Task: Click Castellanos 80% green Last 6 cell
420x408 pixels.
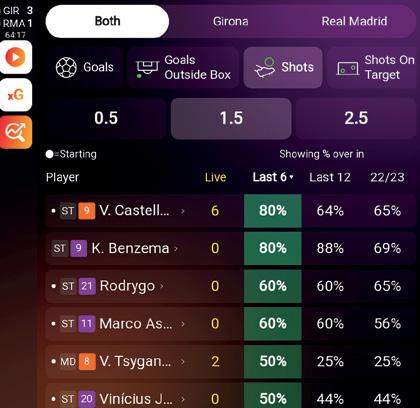Action: tap(273, 211)
